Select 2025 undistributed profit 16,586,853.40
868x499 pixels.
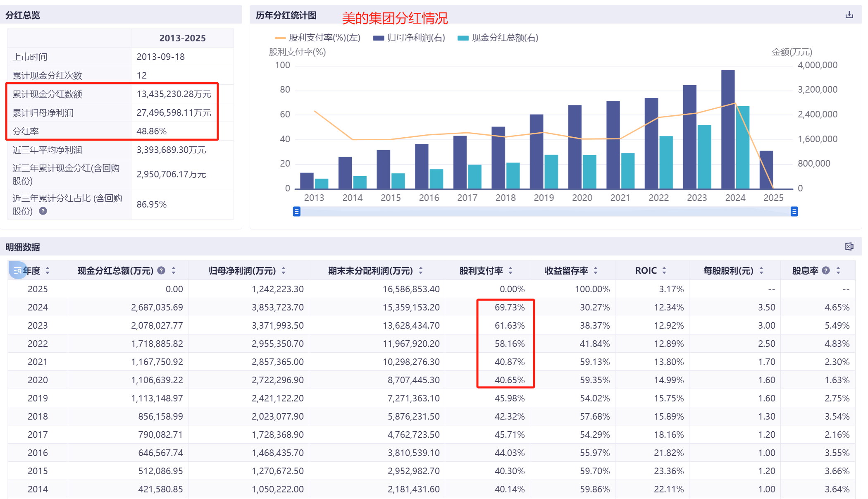411,289
